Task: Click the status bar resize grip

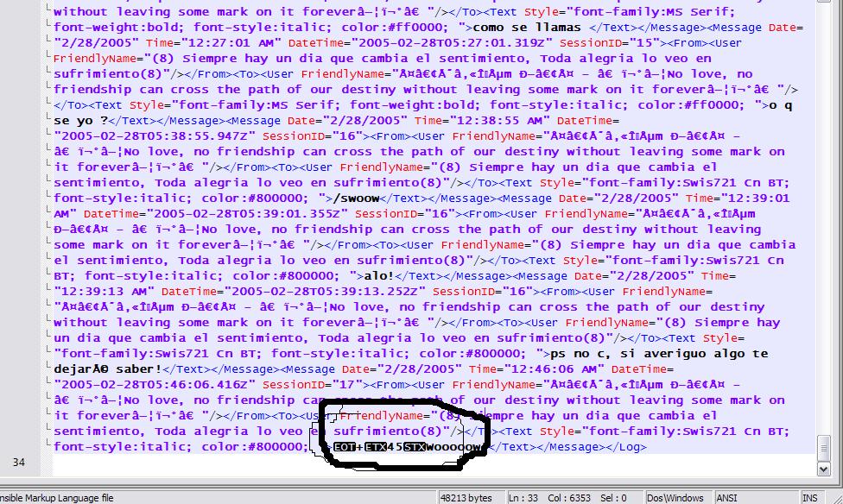Action: (x=834, y=498)
